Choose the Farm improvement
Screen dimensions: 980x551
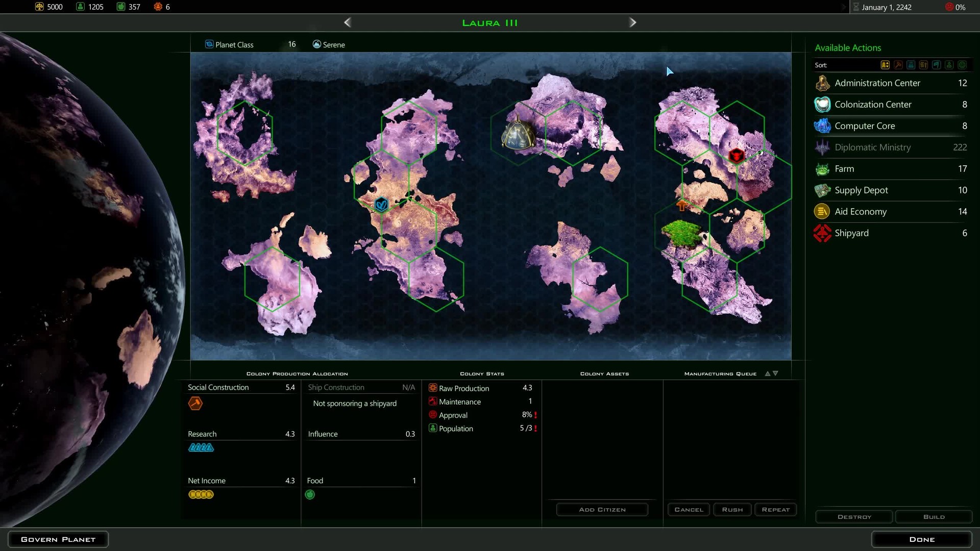coord(844,169)
